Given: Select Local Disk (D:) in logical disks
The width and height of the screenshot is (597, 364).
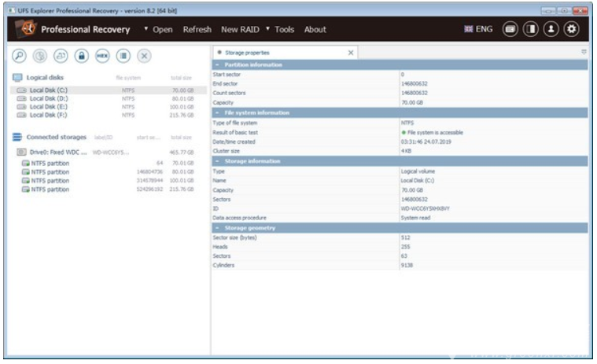Looking at the screenshot, I should (x=109, y=98).
